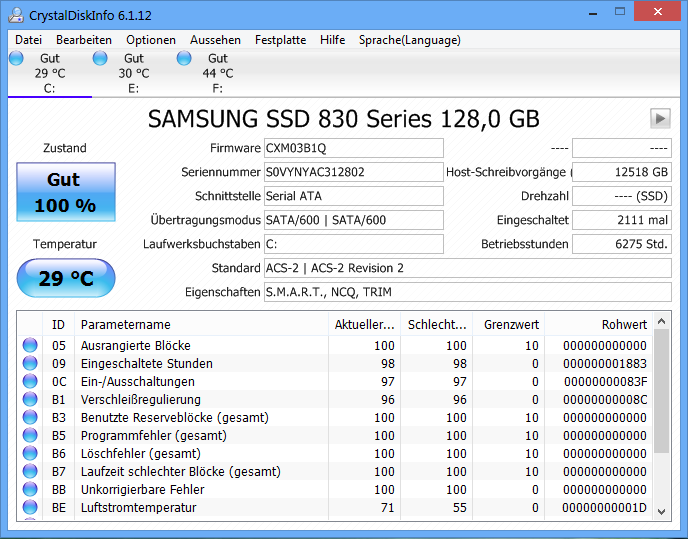The width and height of the screenshot is (689, 540).
Task: Sort by Schlecht... column header
Action: click(436, 325)
